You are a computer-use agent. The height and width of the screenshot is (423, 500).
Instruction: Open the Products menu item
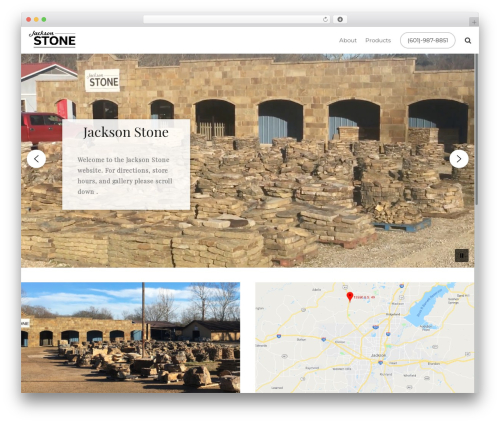coord(378,40)
